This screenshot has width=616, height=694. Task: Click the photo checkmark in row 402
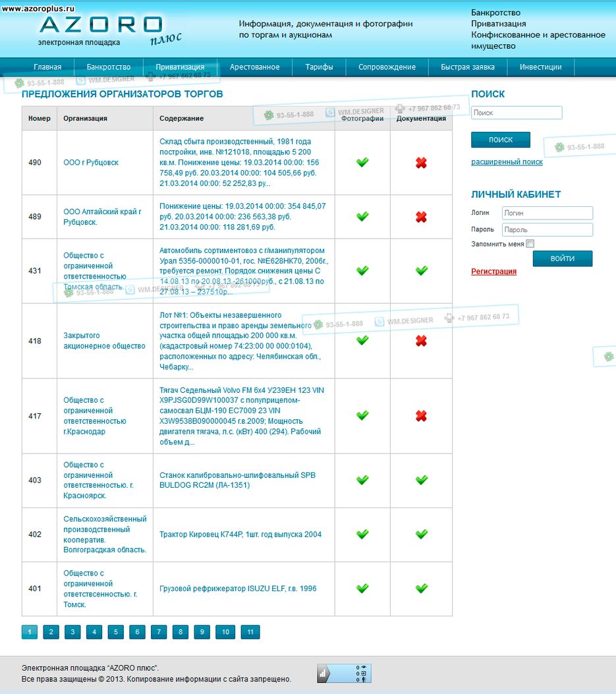tap(362, 535)
